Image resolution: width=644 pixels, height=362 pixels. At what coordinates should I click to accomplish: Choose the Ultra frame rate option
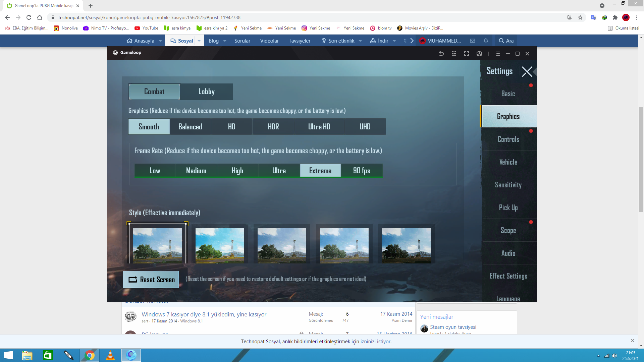[x=279, y=171]
